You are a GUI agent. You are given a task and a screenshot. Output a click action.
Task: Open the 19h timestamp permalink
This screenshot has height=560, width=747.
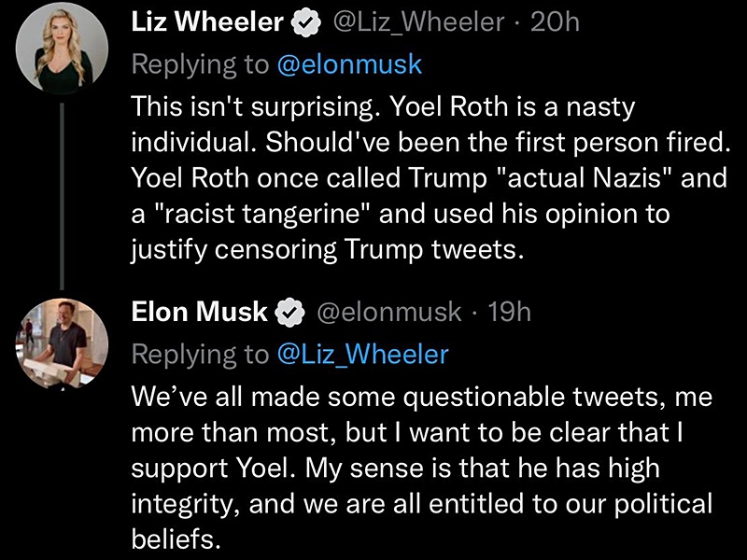(x=509, y=312)
